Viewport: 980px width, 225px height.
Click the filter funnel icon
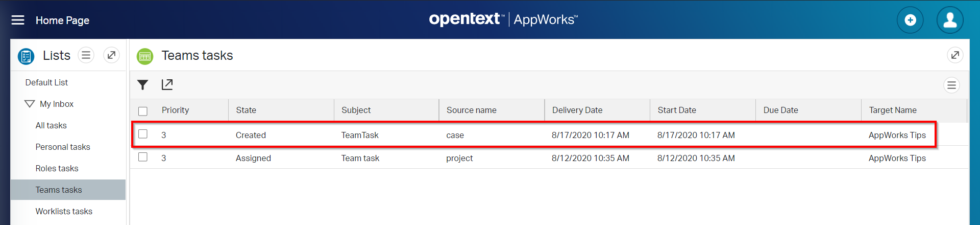pyautogui.click(x=143, y=85)
